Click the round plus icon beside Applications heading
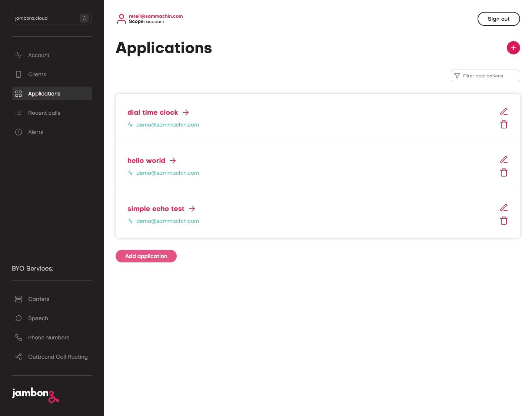The width and height of the screenshot is (532, 416). (x=513, y=48)
